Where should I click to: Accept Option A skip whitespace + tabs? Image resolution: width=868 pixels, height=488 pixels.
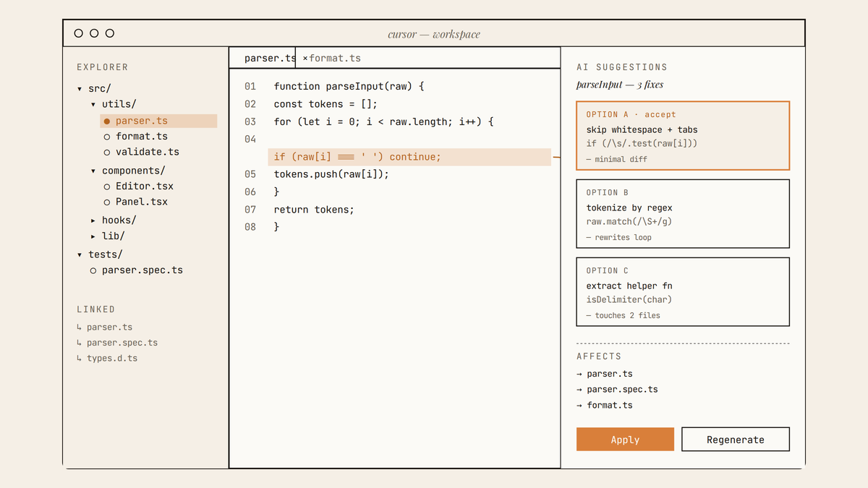[x=683, y=136]
